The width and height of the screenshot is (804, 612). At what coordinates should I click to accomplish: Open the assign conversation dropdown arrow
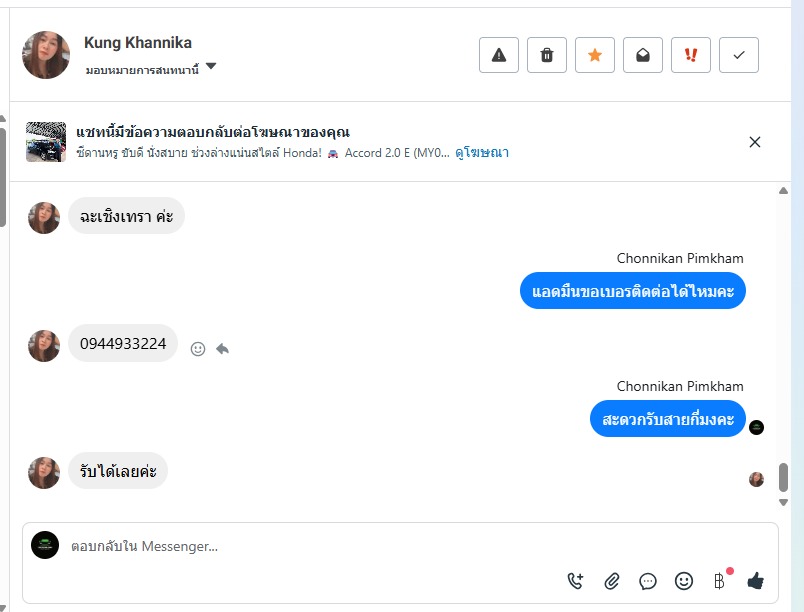tap(211, 68)
